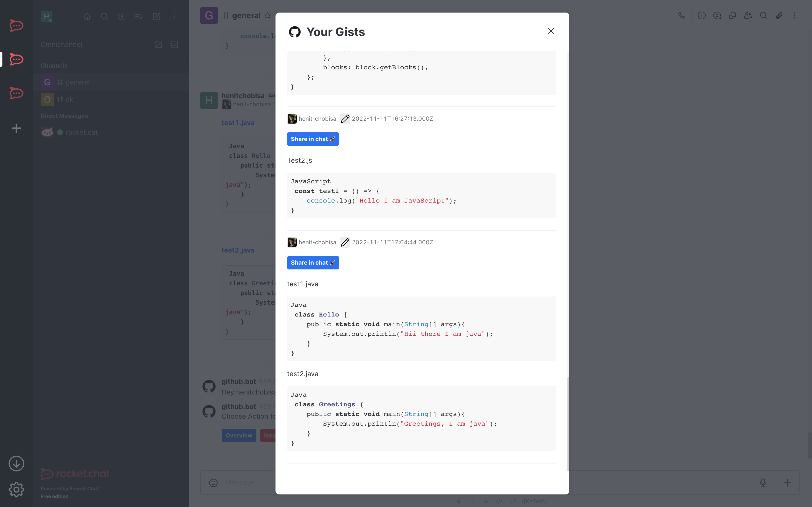Click pencil edit icon beside 2022-11-11T17:04:44 timestamp

coord(345,242)
